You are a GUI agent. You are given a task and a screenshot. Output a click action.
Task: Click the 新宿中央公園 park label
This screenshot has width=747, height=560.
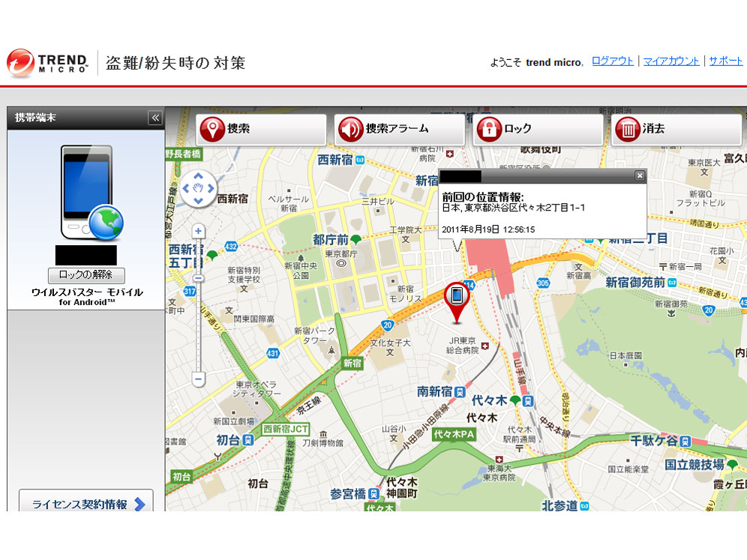coord(301,271)
